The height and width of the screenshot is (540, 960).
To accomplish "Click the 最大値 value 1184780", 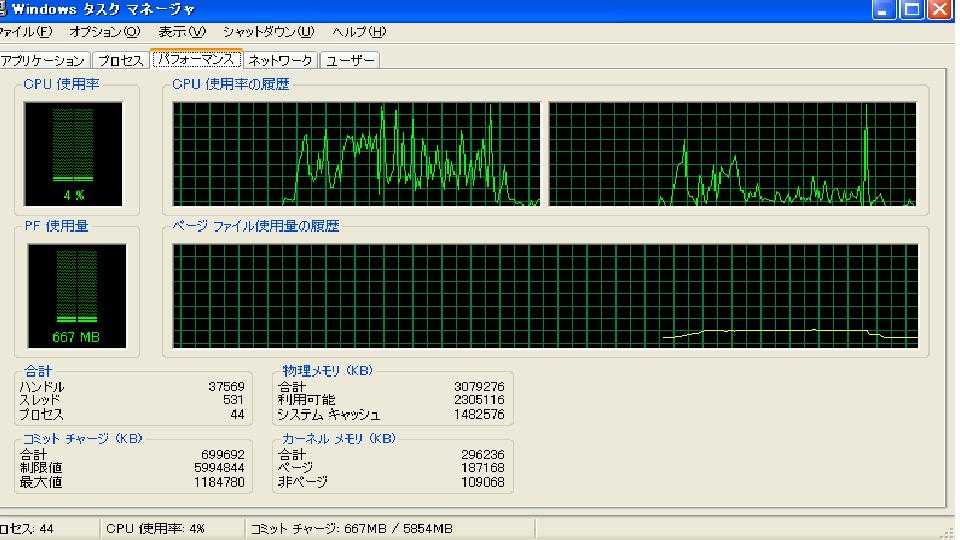I will [219, 482].
